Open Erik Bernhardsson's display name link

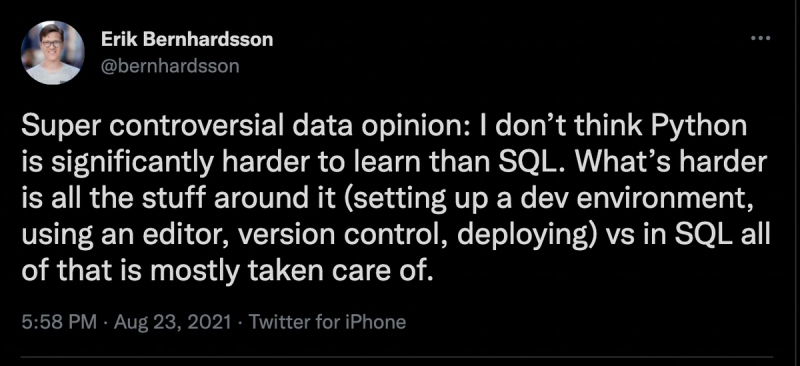187,40
